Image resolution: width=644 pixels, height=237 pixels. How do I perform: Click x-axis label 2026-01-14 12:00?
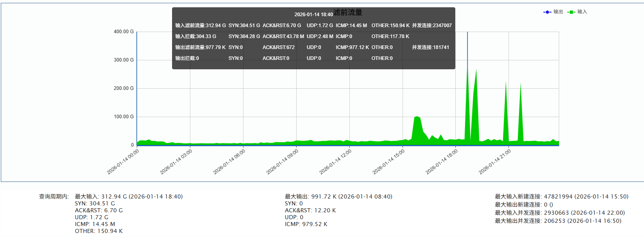[336, 162]
